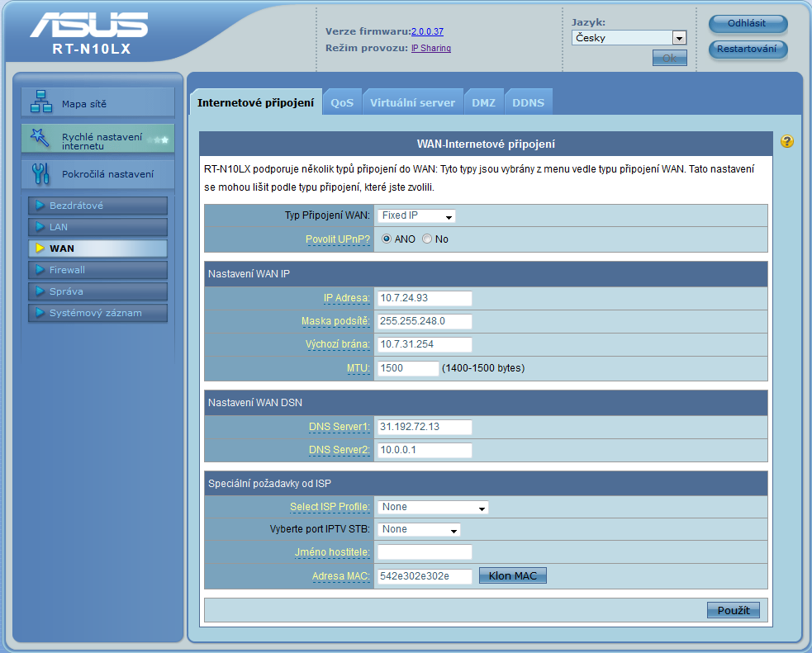Image resolution: width=812 pixels, height=653 pixels.
Task: Switch to the QoS tab
Action: point(342,102)
